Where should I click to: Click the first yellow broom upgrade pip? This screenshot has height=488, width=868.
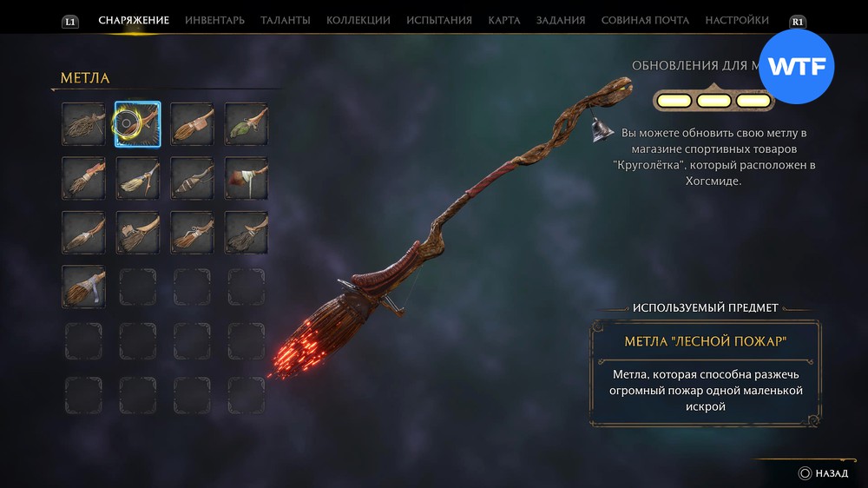[x=674, y=101]
